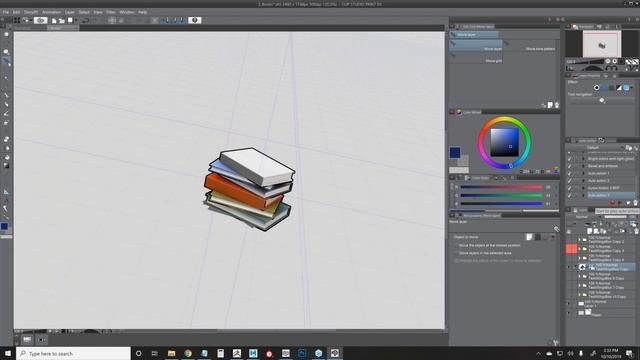Screen dimensions: 640x360
Task: Delete sub tool with trash icon
Action: tap(557, 105)
